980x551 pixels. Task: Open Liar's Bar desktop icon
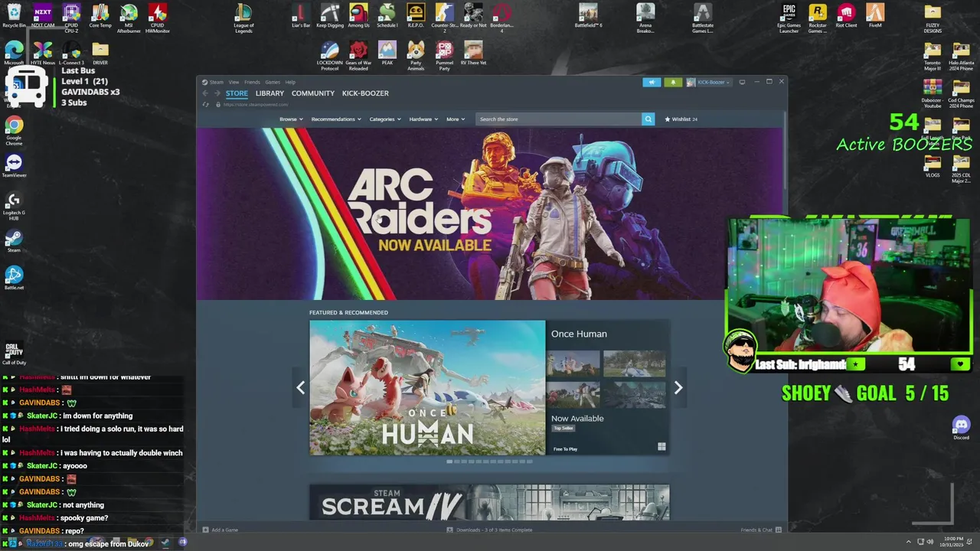pos(301,16)
